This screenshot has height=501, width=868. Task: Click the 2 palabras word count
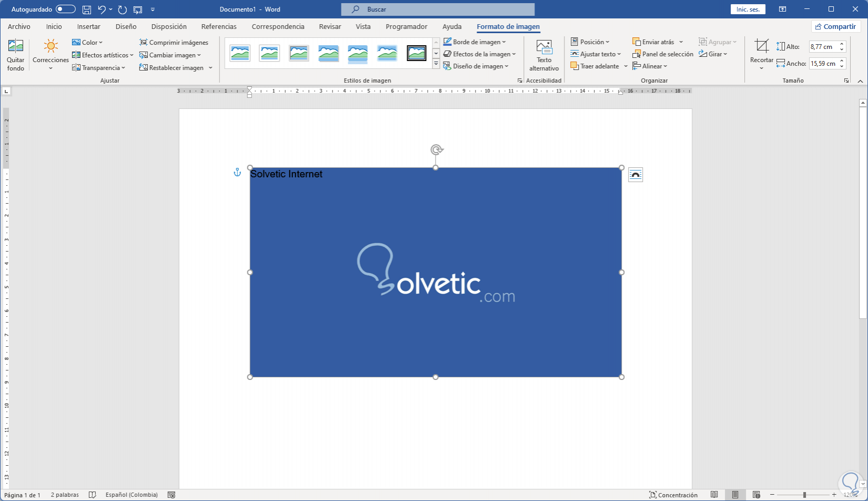pyautogui.click(x=65, y=495)
